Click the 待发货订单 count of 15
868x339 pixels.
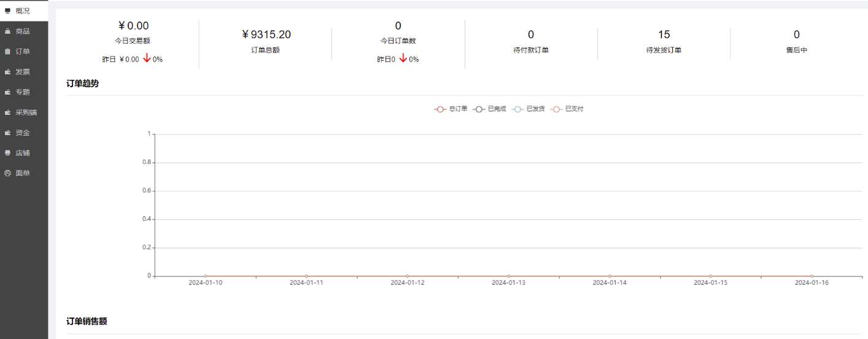[664, 35]
